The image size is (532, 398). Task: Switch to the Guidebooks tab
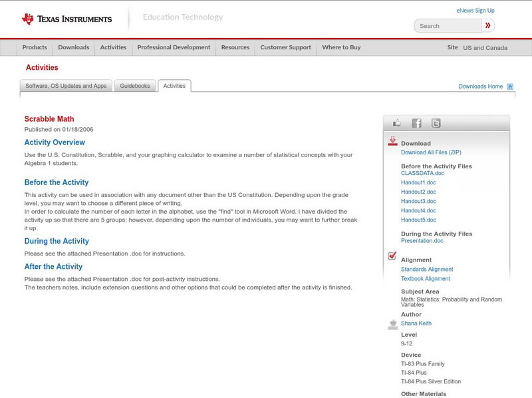(135, 86)
